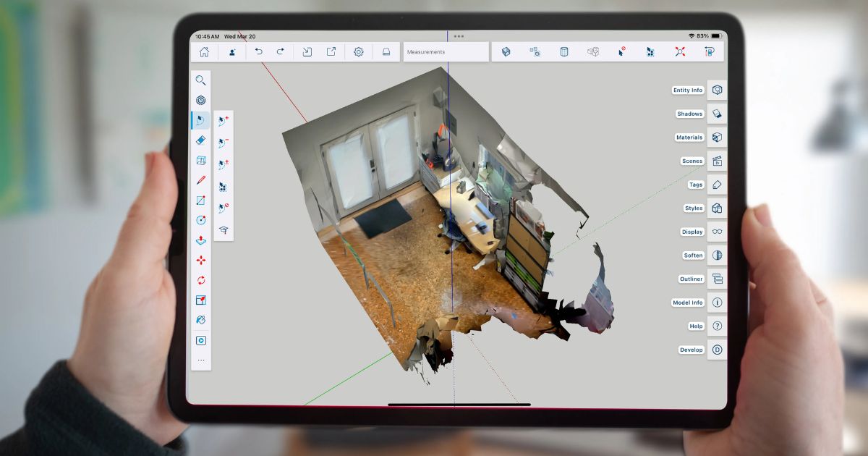Click the play scenes icon in left toolbar
The width and height of the screenshot is (868, 456).
click(201, 340)
